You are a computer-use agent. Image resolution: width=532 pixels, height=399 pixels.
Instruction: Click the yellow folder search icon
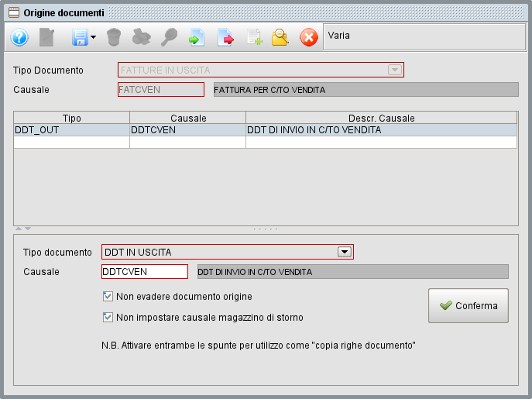pyautogui.click(x=280, y=37)
